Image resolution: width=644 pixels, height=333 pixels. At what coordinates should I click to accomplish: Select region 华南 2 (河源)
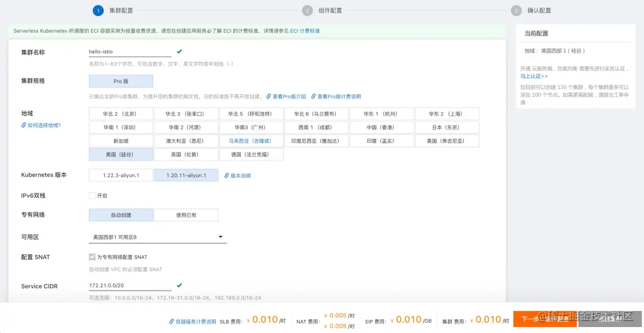point(186,128)
